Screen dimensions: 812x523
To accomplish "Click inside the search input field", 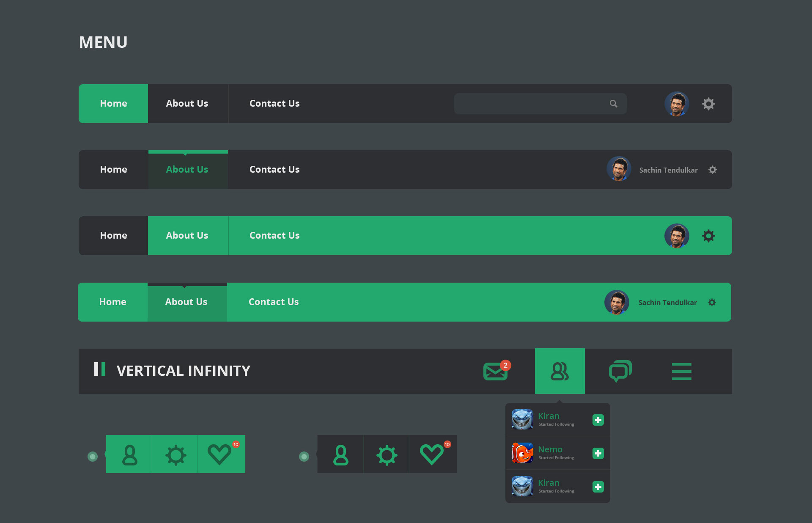I will (x=529, y=104).
